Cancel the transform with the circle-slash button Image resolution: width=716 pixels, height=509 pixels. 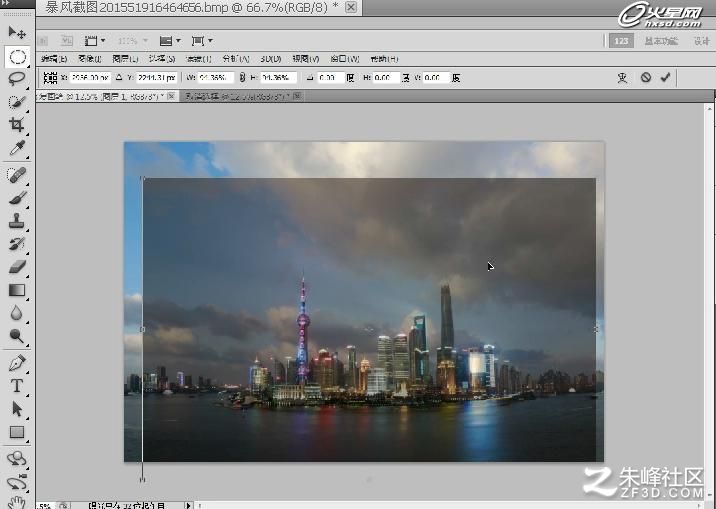[x=646, y=78]
